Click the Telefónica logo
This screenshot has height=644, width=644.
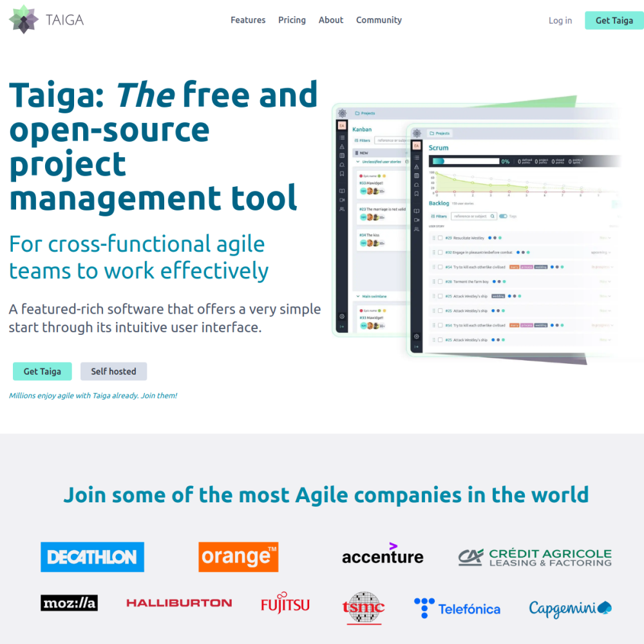pyautogui.click(x=457, y=609)
